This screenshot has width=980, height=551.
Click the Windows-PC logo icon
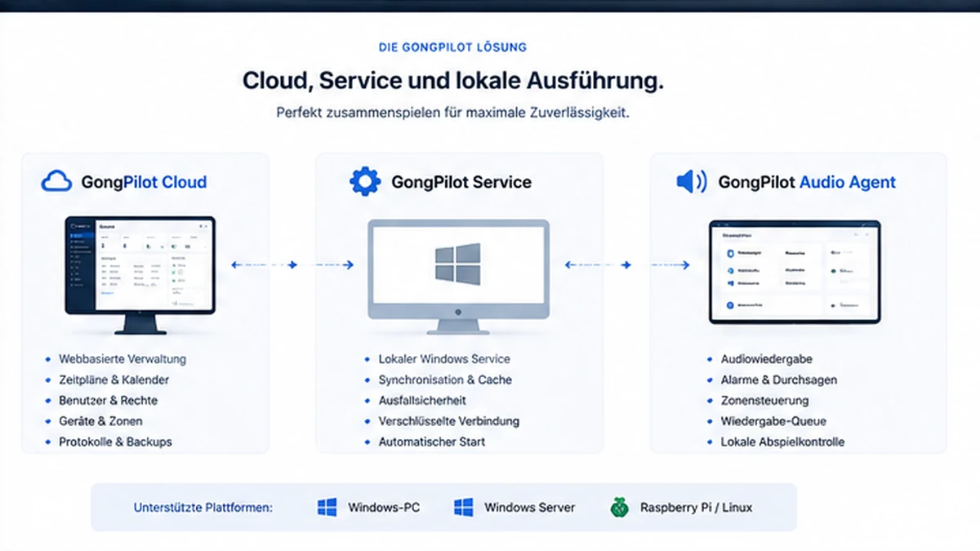[327, 508]
